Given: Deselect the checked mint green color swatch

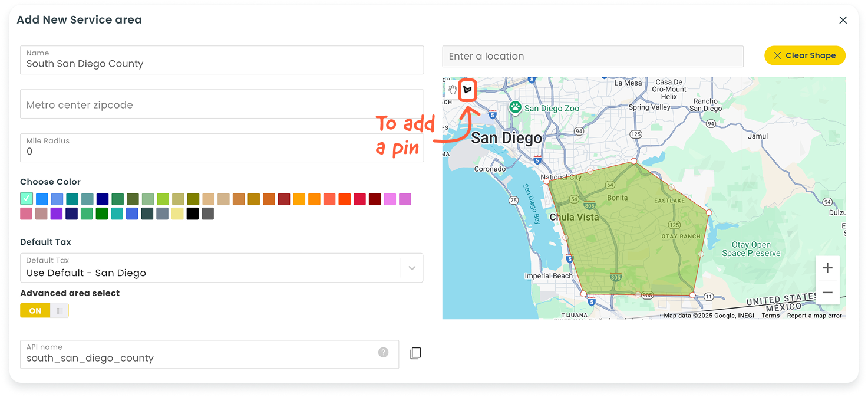Looking at the screenshot, I should click(x=26, y=199).
